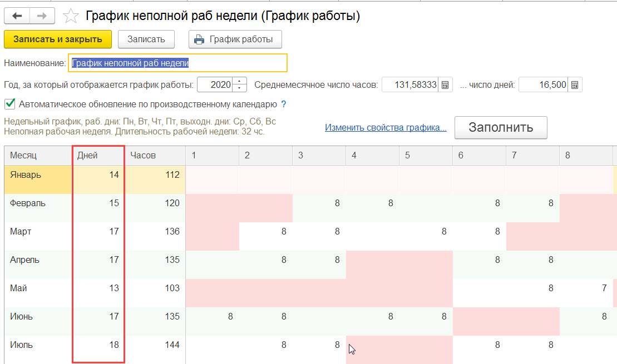Go back with the left arrow button
617x364 pixels.
(17, 16)
